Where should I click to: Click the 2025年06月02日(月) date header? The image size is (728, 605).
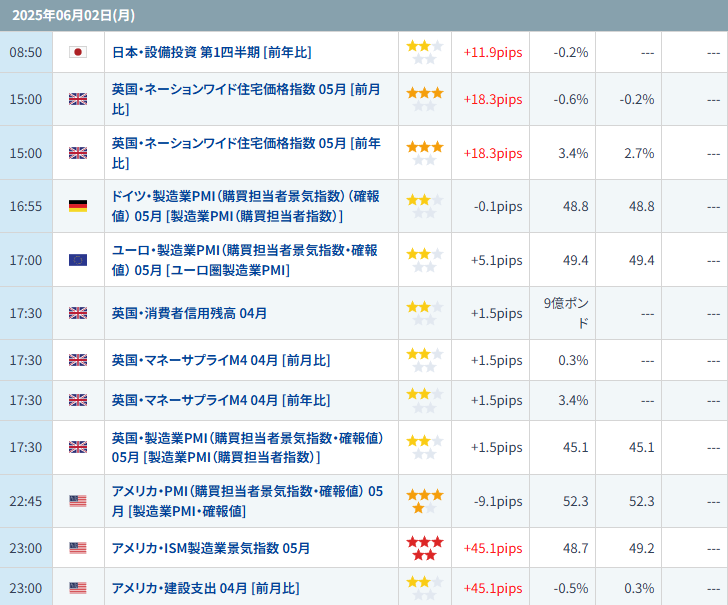73,15
